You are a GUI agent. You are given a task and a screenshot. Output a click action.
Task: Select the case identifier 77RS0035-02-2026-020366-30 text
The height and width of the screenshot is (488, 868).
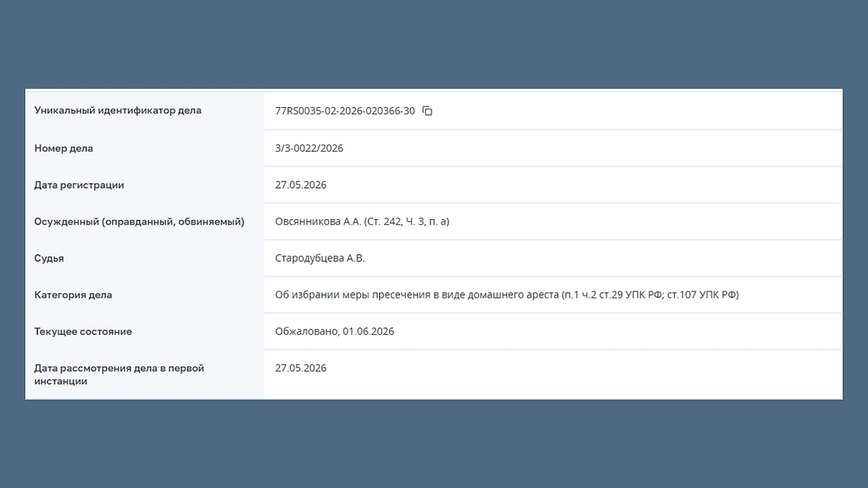click(345, 111)
